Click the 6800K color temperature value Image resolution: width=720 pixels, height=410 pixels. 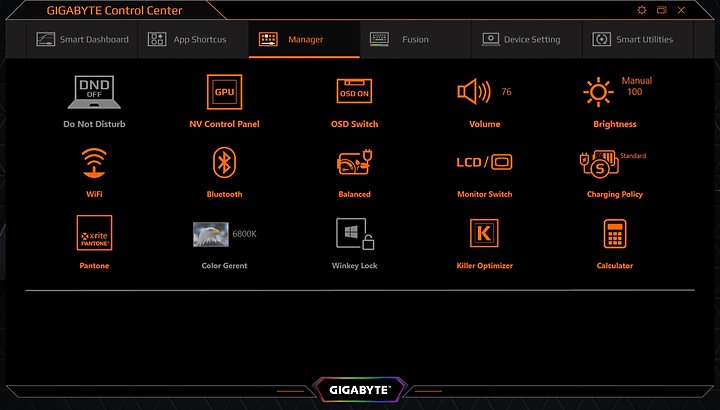click(244, 234)
